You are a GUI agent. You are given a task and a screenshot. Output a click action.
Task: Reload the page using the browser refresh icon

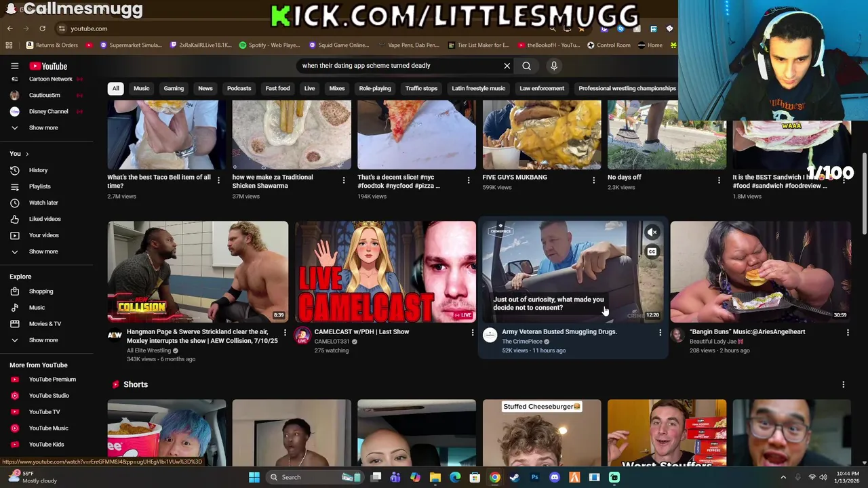42,28
